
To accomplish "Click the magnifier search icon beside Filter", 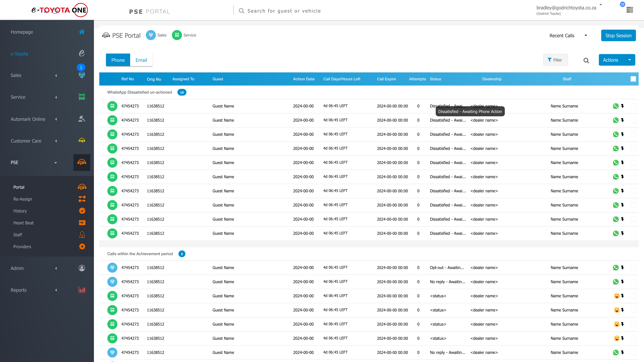I will [586, 61].
